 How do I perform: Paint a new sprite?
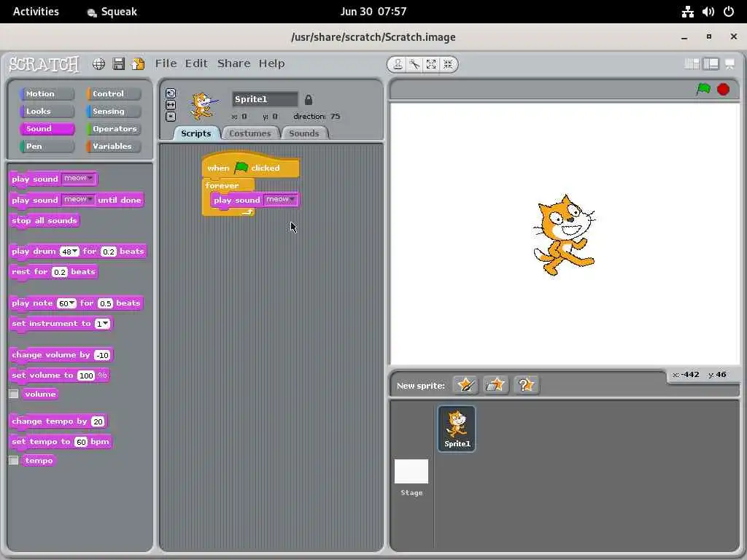click(x=465, y=385)
